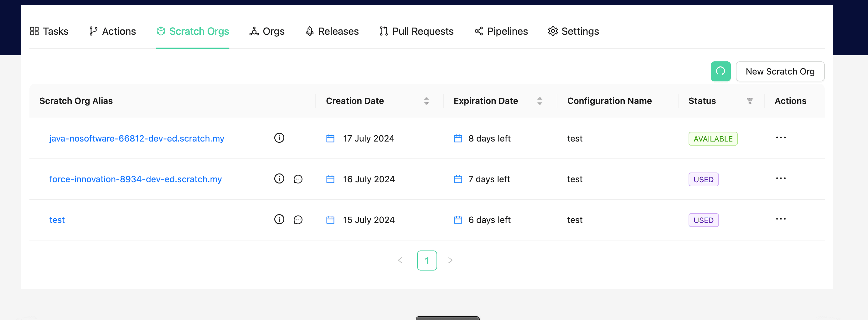Click the New Scratch Org button

tap(780, 71)
